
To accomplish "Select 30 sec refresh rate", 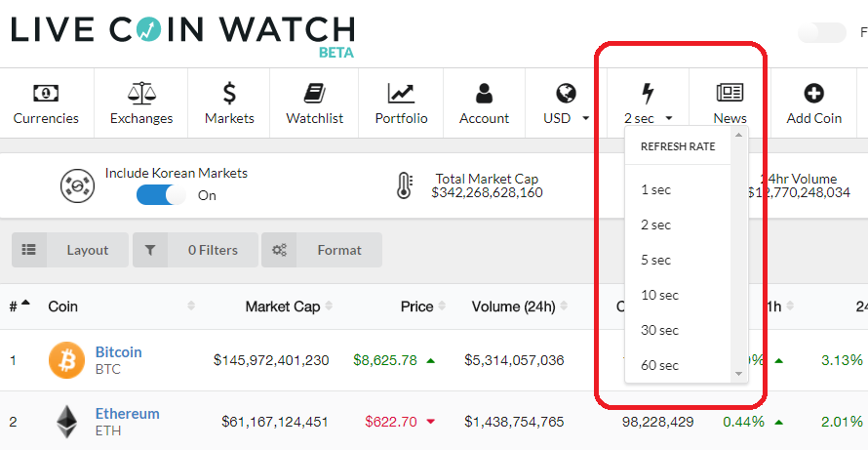I will pyautogui.click(x=659, y=330).
